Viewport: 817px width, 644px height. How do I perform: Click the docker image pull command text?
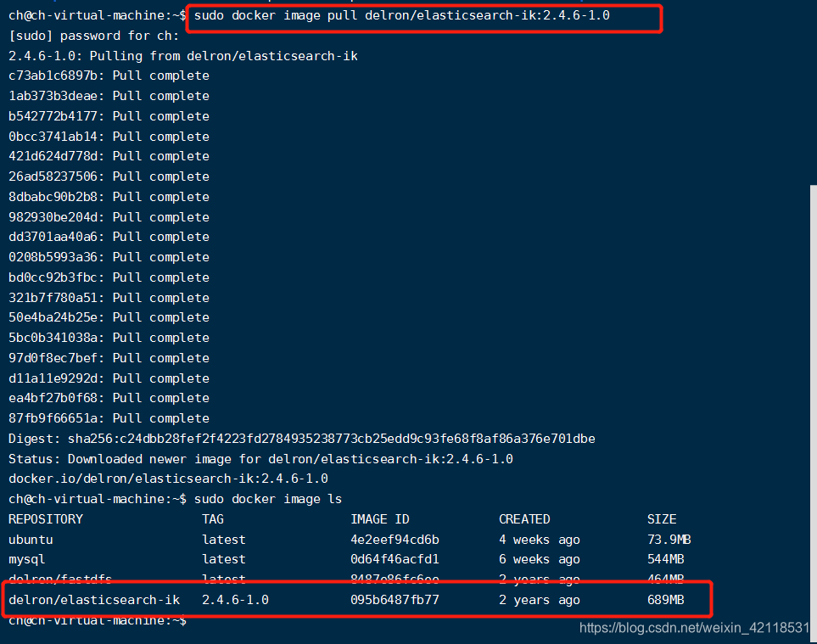(x=402, y=15)
